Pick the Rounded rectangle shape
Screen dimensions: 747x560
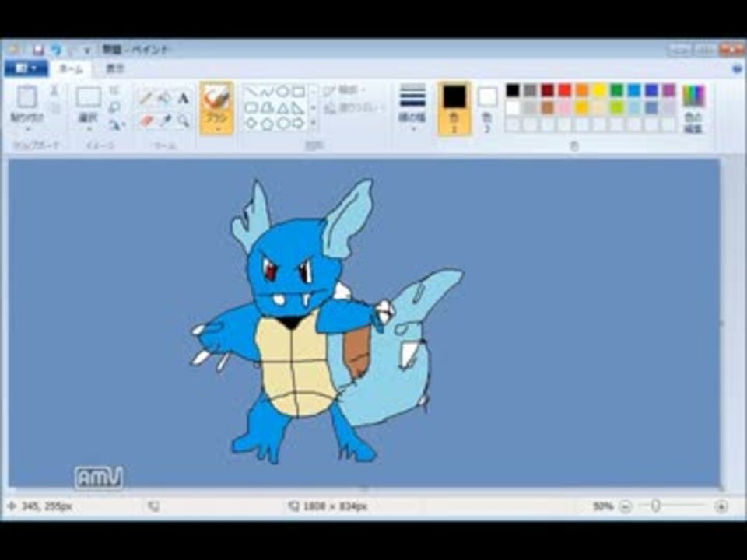pos(251,107)
